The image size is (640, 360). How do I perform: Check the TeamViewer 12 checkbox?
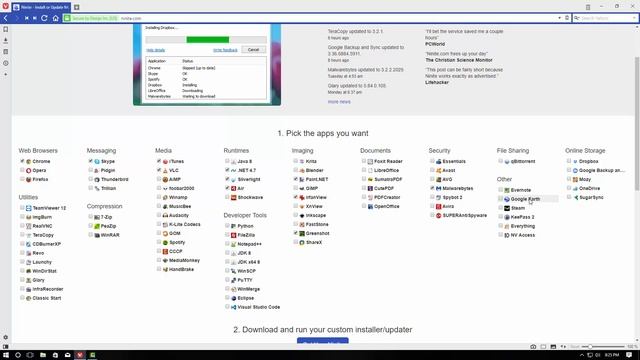[22, 208]
